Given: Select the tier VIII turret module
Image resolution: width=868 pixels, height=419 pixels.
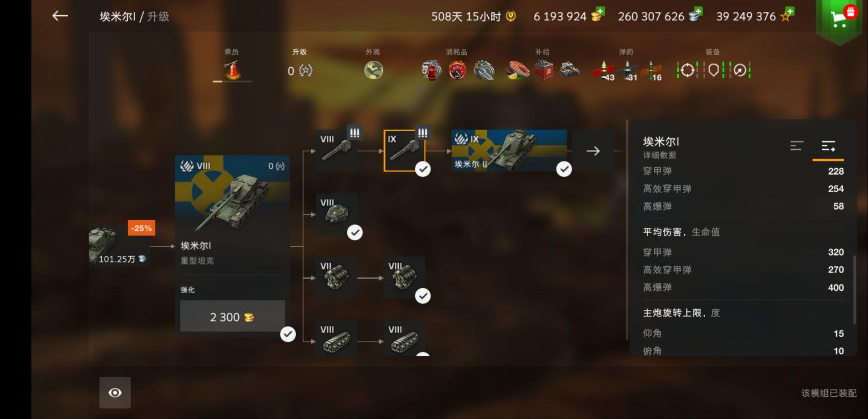Looking at the screenshot, I should [x=336, y=214].
